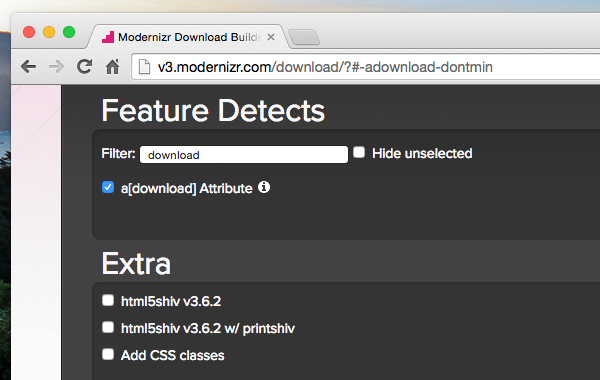
Task: Click the Modernizr favicon on the tab
Action: tap(108, 37)
